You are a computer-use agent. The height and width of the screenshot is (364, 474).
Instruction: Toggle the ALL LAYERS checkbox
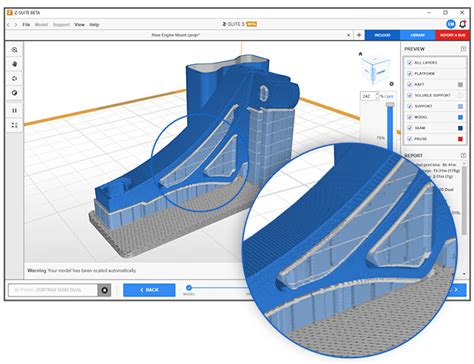coord(410,63)
